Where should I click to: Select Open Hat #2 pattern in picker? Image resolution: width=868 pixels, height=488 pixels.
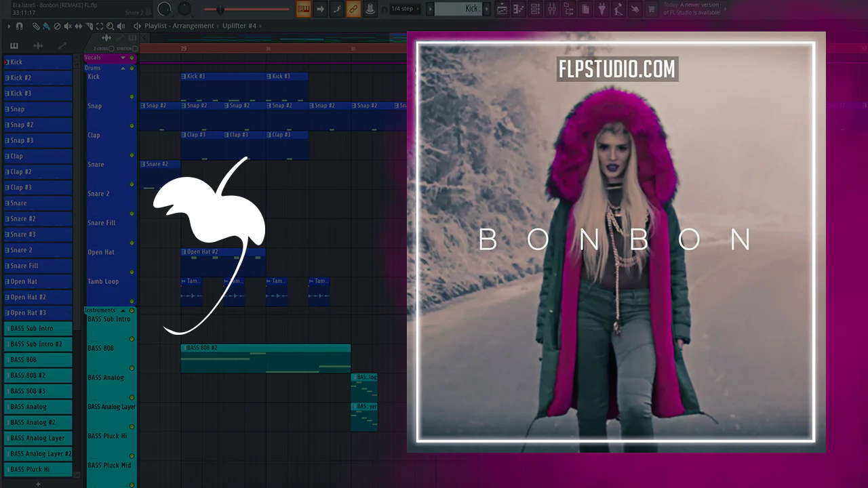(x=38, y=297)
